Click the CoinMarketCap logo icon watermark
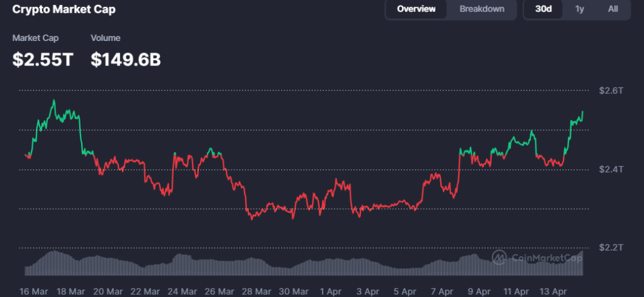This screenshot has height=297, width=644. point(500,257)
